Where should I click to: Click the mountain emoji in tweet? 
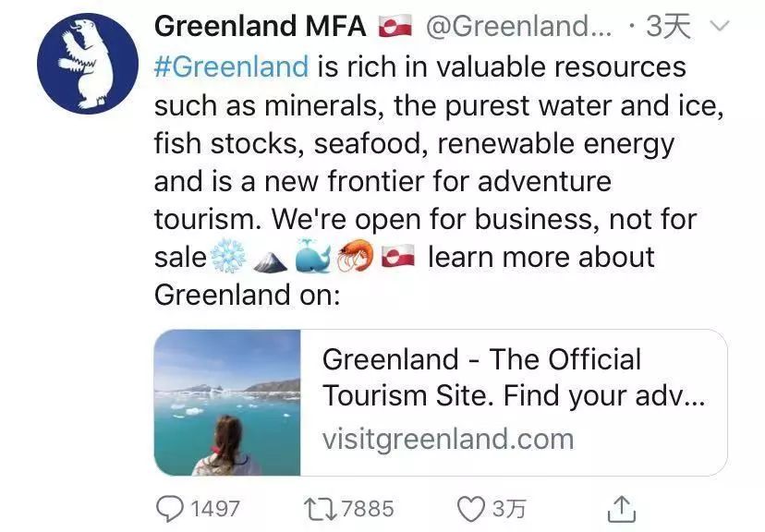(269, 258)
